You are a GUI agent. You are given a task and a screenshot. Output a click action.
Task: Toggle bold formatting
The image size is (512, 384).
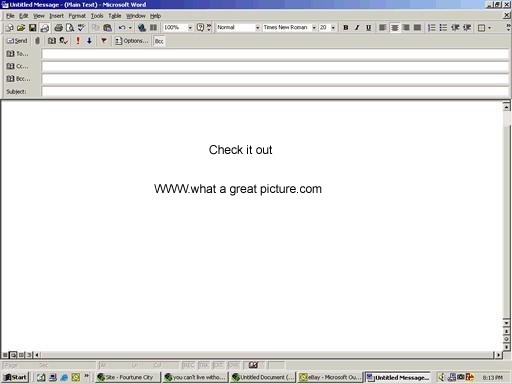[x=346, y=28]
